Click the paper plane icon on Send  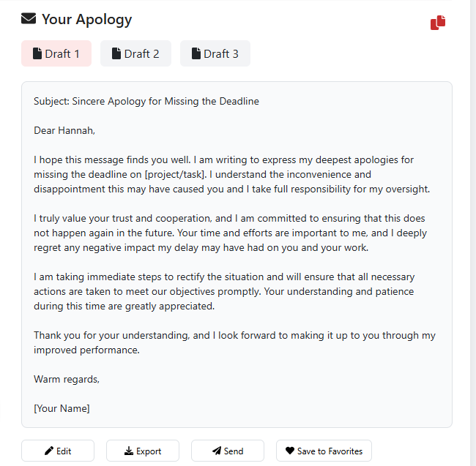click(x=217, y=451)
